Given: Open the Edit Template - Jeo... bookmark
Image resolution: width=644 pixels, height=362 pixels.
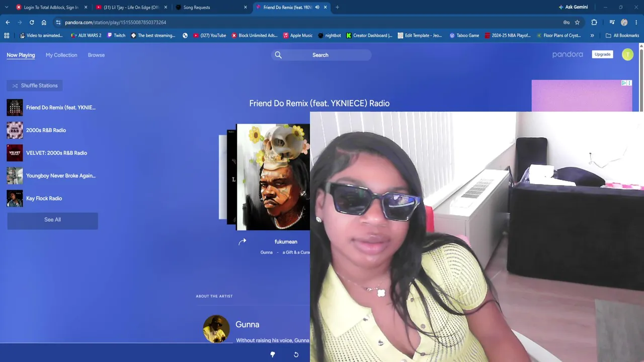Looking at the screenshot, I should pyautogui.click(x=420, y=35).
